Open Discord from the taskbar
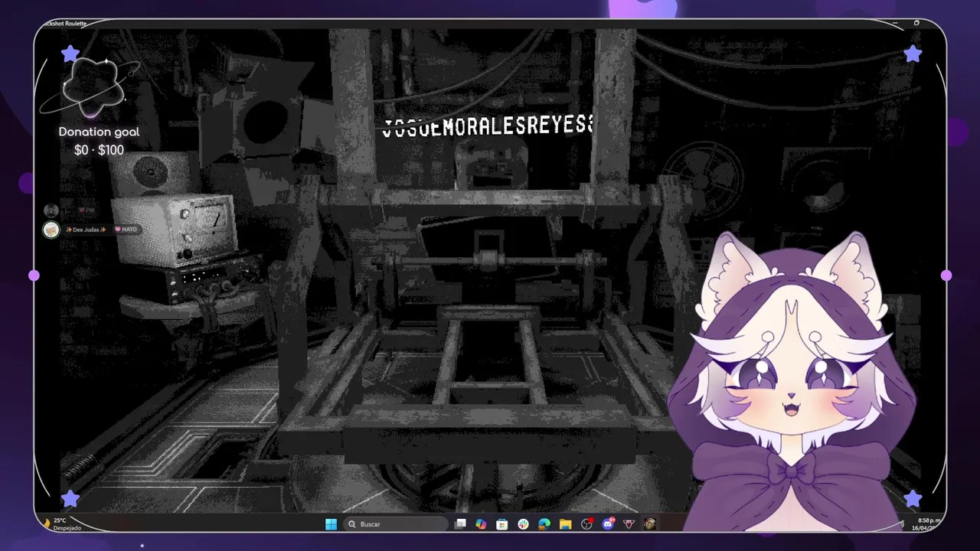This screenshot has width=980, height=551. 608,524
